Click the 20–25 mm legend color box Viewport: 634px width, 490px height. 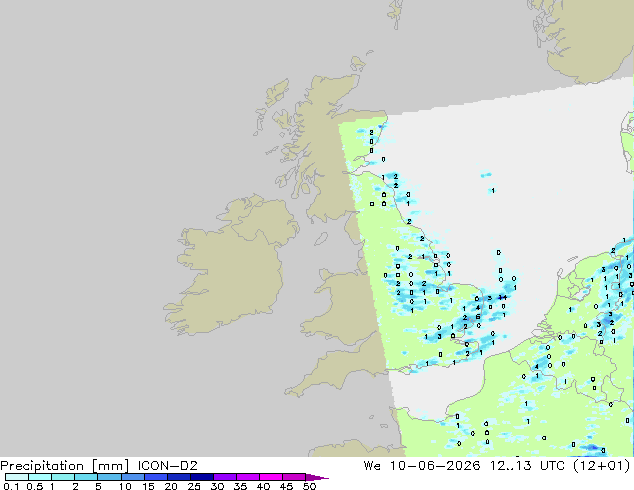[179, 477]
